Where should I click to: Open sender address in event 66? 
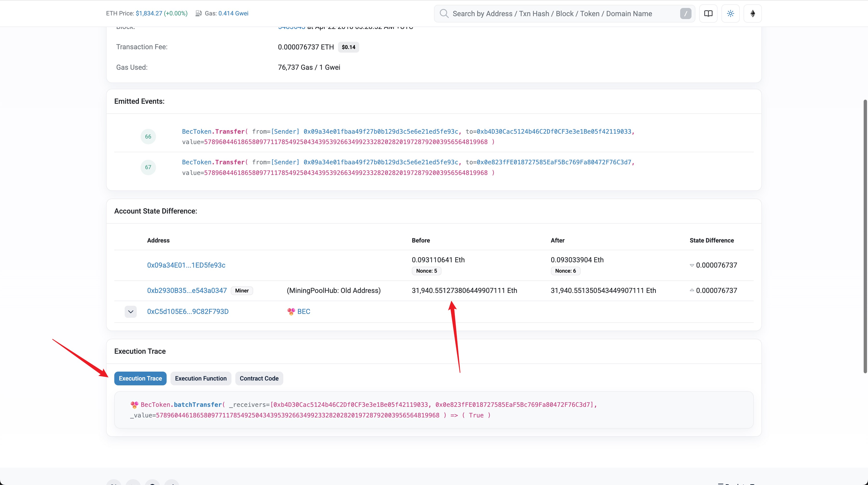[381, 132]
